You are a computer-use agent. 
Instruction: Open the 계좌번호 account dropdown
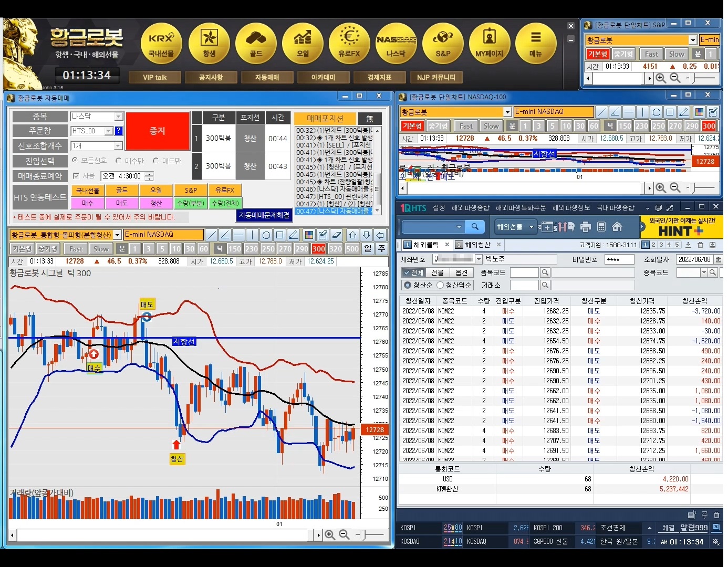[479, 259]
